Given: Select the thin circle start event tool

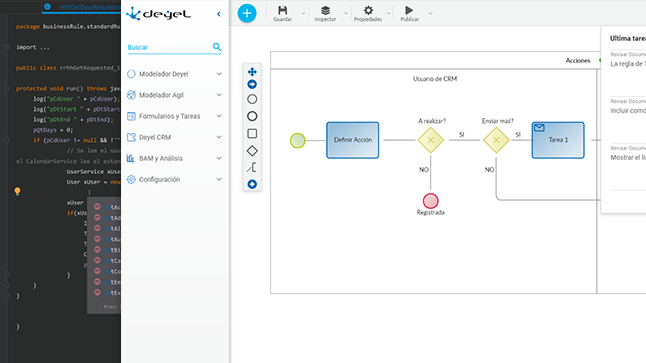Looking at the screenshot, I should point(252,99).
